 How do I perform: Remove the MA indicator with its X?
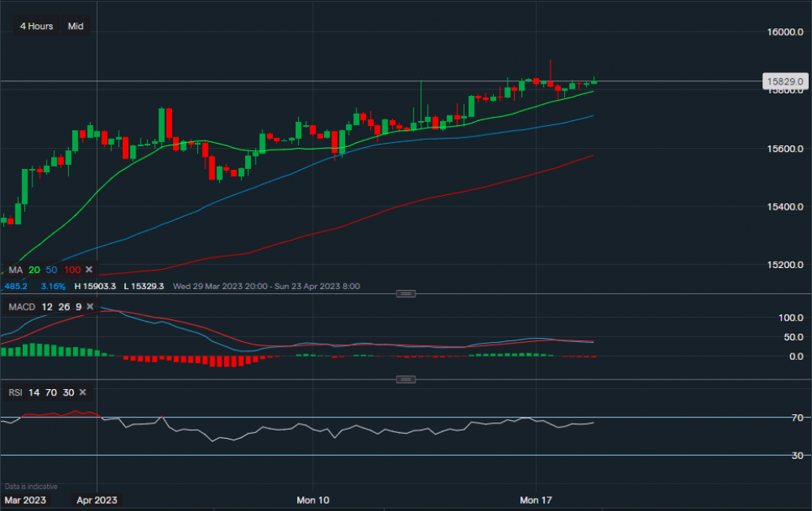[89, 270]
